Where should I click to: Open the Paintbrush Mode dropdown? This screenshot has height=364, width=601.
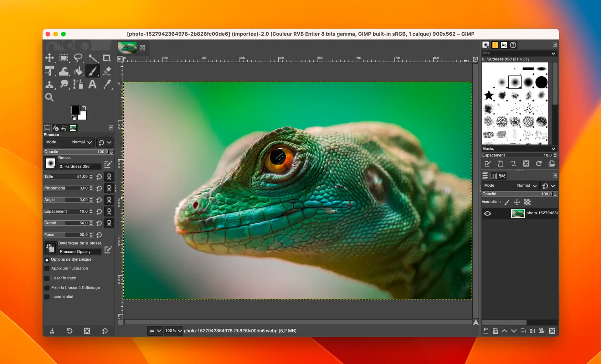[x=69, y=142]
